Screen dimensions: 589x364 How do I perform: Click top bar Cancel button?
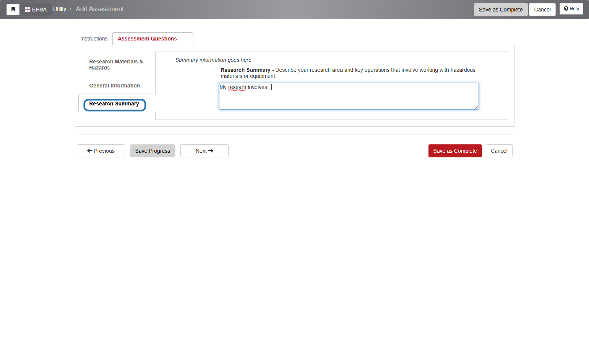542,10
